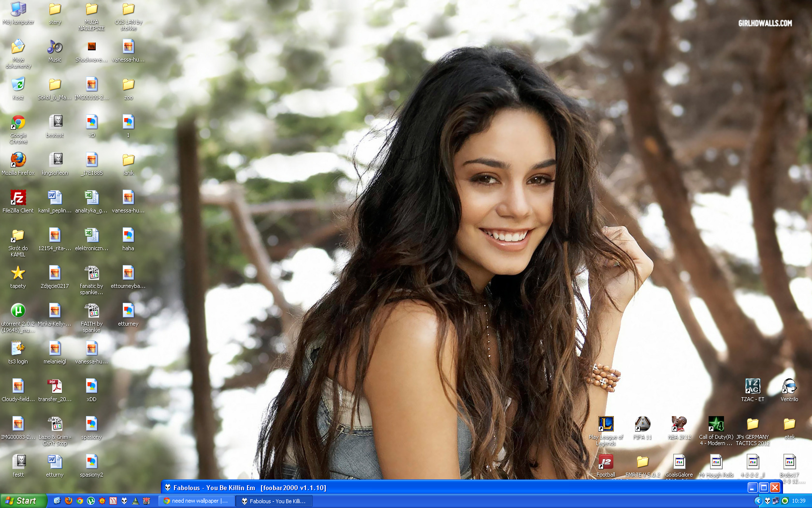Viewport: 812px width, 508px height.
Task: Click the uTorrent icon in Quick Launch
Action: [x=91, y=501]
